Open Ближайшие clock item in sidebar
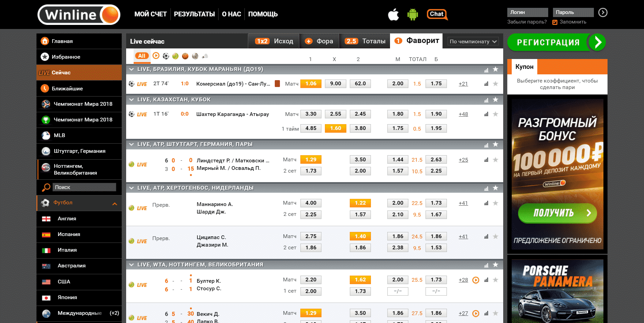Image resolution: width=644 pixels, height=323 pixels. pyautogui.click(x=79, y=88)
